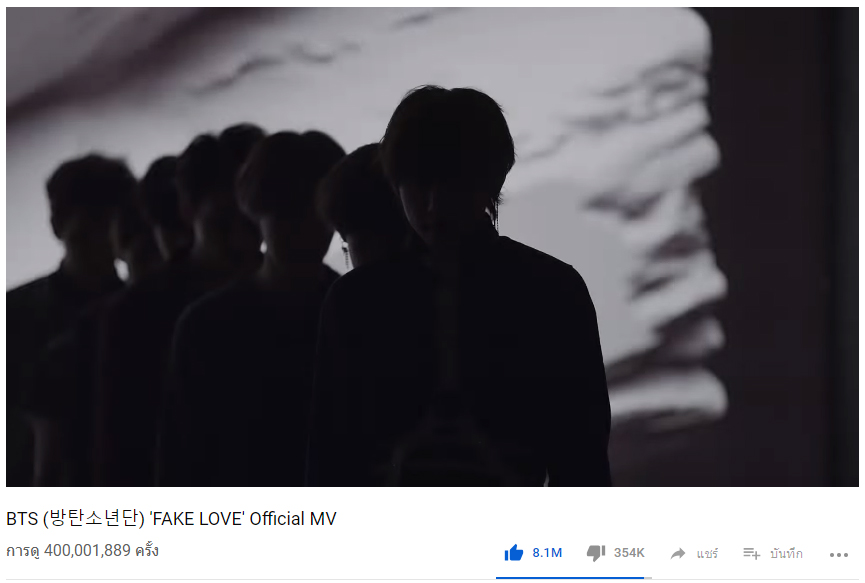The width and height of the screenshot is (865, 583).
Task: Click the 400,001,889 view count text
Action: [87, 550]
